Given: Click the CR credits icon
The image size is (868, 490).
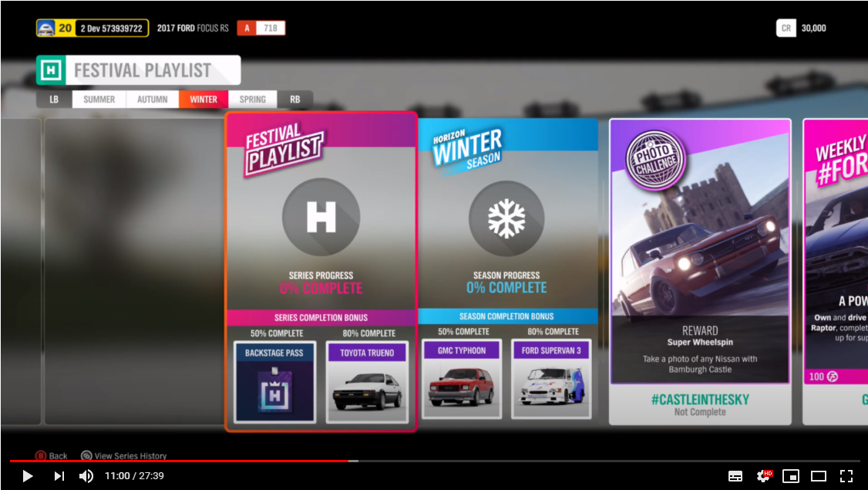Looking at the screenshot, I should tap(786, 29).
